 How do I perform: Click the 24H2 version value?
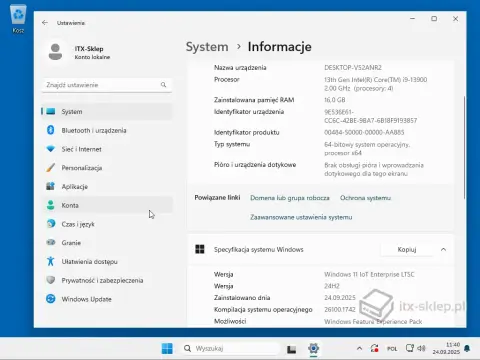[x=332, y=286]
